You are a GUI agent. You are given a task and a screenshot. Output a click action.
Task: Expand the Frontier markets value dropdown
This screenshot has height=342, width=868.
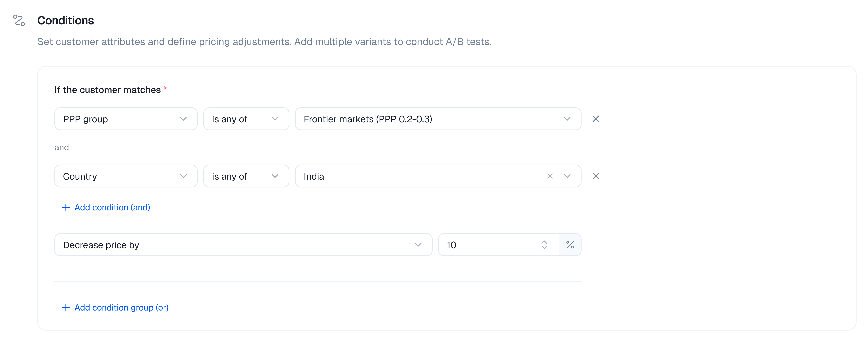pyautogui.click(x=567, y=119)
